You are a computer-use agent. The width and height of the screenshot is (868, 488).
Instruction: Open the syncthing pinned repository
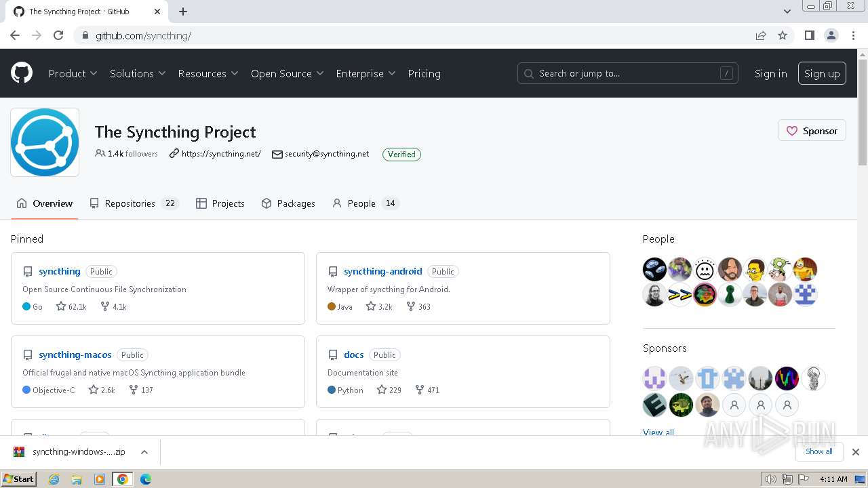click(x=60, y=271)
